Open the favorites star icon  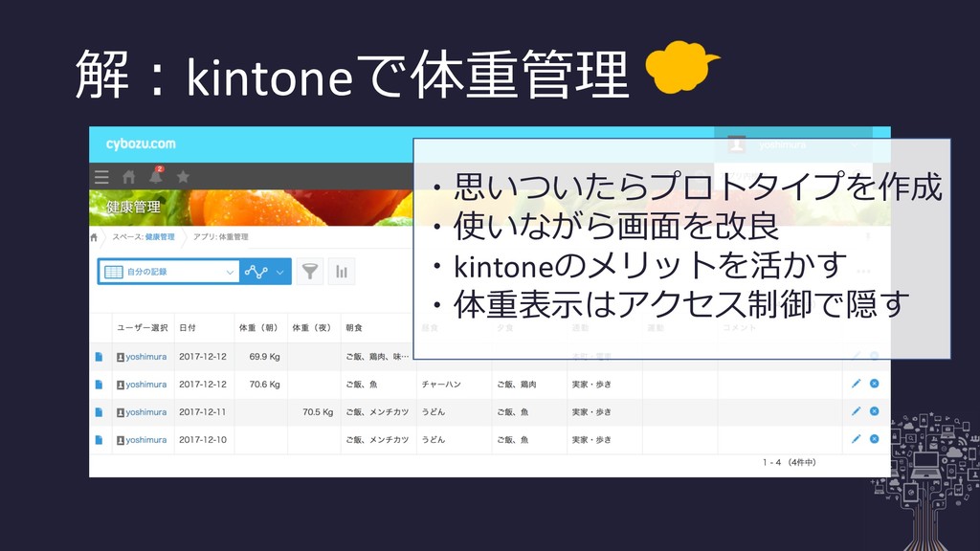click(x=183, y=177)
